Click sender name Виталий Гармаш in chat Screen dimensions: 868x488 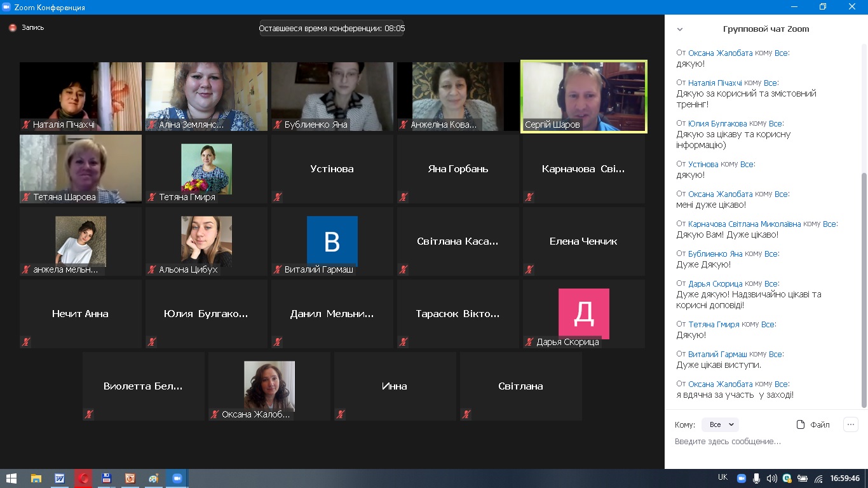click(717, 354)
